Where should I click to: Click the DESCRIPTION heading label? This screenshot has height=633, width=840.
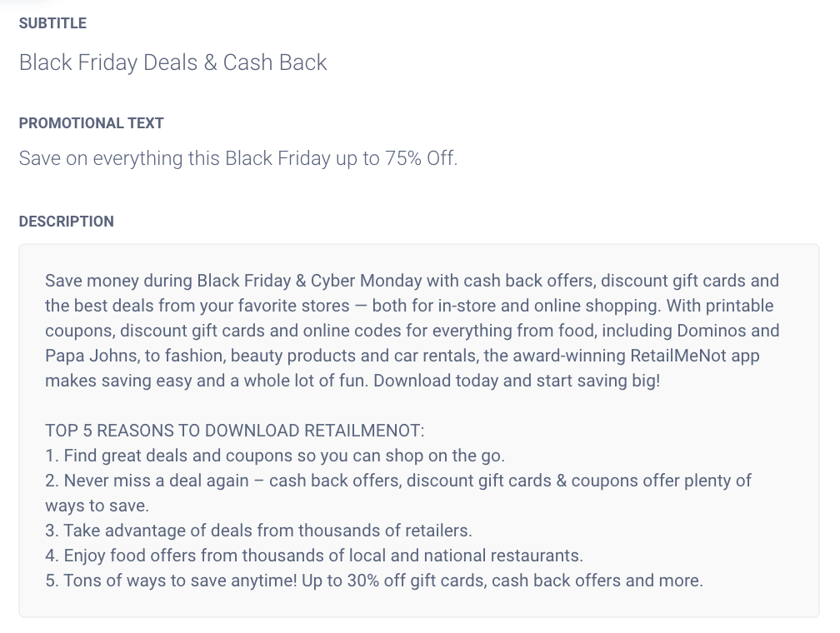coord(66,222)
